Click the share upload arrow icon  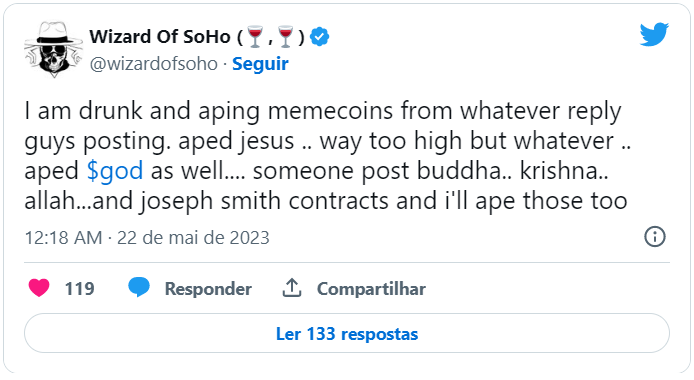292,288
